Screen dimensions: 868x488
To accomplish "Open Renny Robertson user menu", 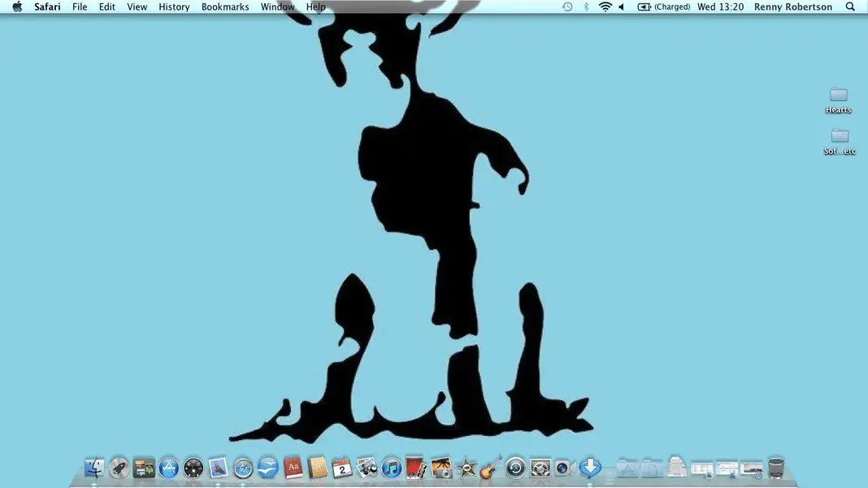I will tap(793, 7).
